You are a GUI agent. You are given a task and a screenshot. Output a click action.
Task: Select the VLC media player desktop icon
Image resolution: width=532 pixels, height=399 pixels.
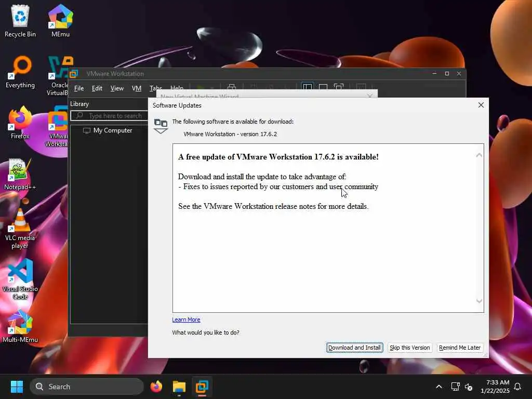tap(20, 229)
